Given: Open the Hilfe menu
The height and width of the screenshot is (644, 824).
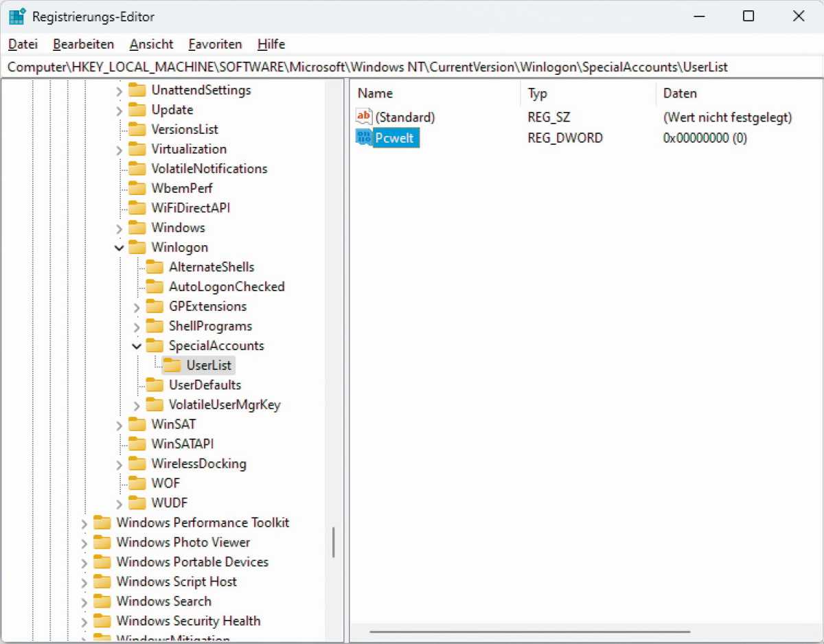Looking at the screenshot, I should [x=271, y=44].
